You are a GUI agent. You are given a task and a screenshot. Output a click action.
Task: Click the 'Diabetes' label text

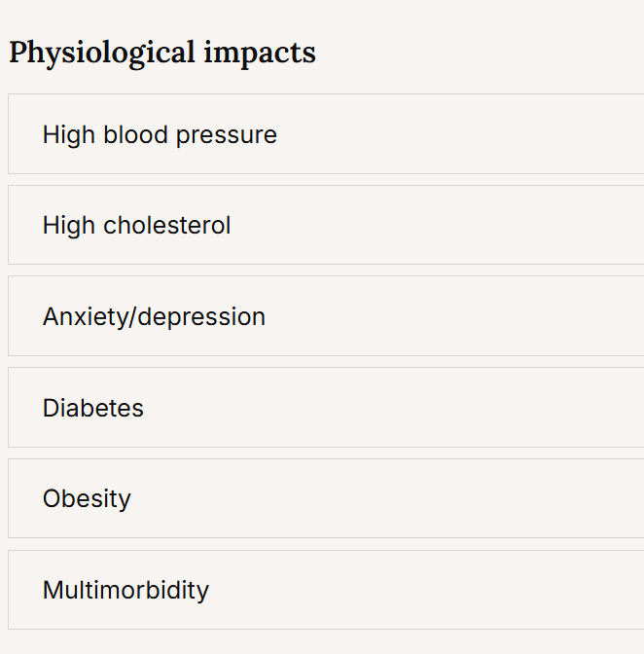[x=93, y=408]
